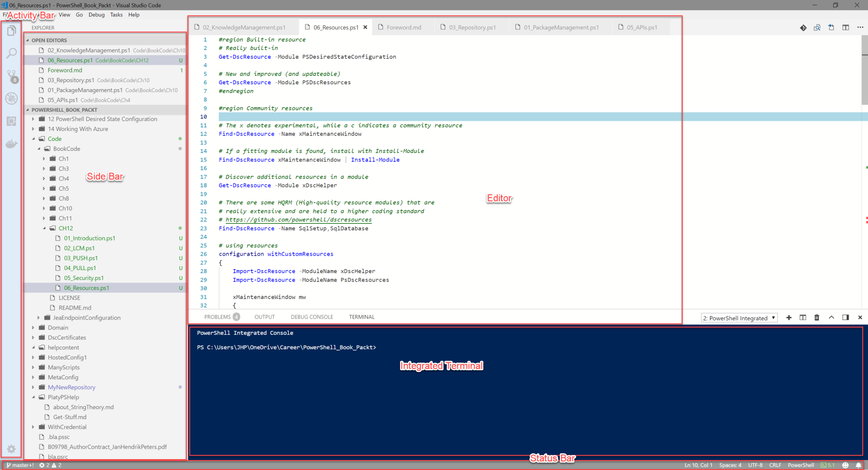Open terminal selector PowerShell Integrated dropdown
Screen dimensions: 868x470
[739, 318]
